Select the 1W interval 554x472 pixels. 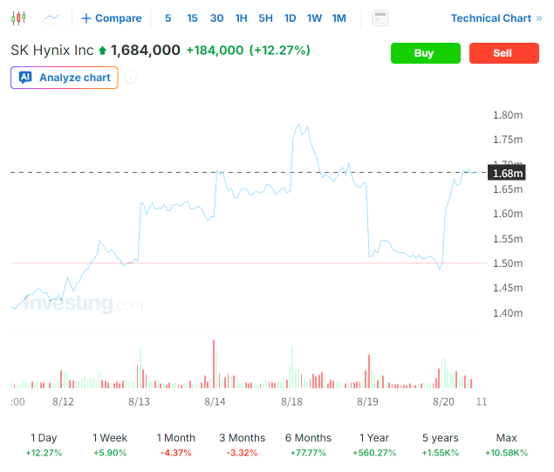tap(314, 18)
